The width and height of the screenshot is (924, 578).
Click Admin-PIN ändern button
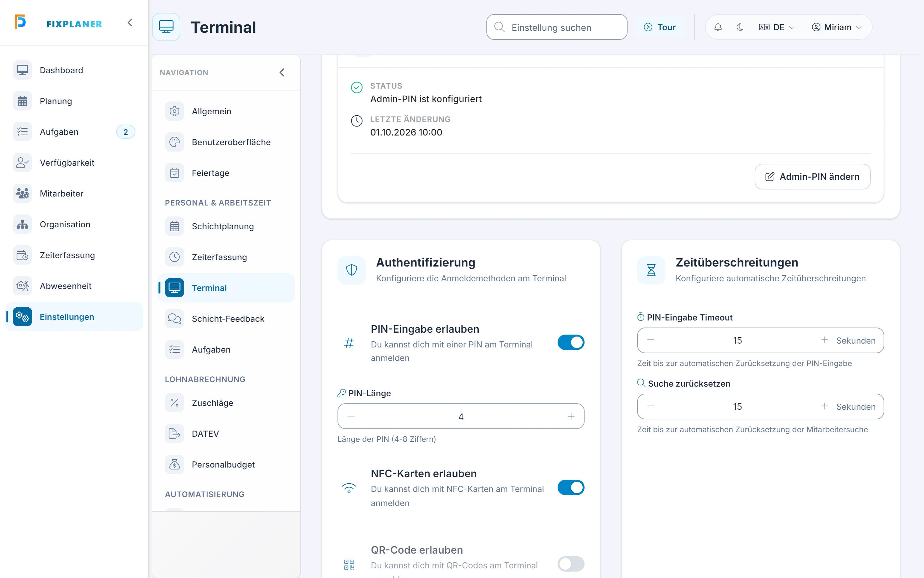(812, 177)
